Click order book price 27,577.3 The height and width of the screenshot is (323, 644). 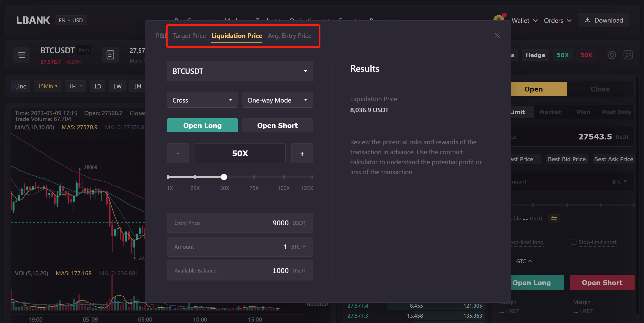coord(358,316)
